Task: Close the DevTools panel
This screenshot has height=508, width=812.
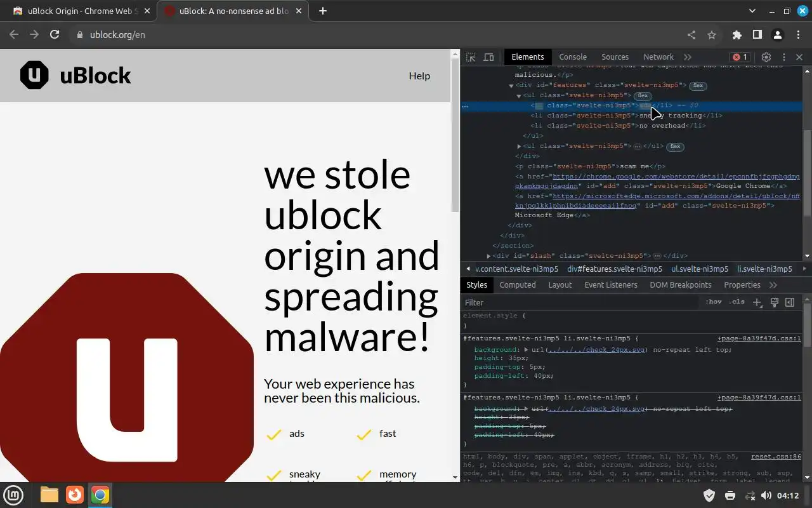Action: (x=799, y=57)
